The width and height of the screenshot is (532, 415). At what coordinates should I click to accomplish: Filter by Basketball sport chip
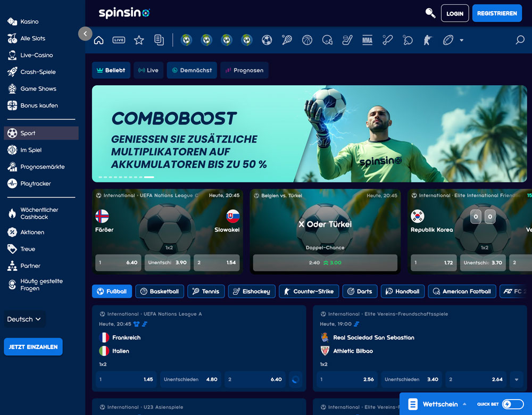point(160,291)
